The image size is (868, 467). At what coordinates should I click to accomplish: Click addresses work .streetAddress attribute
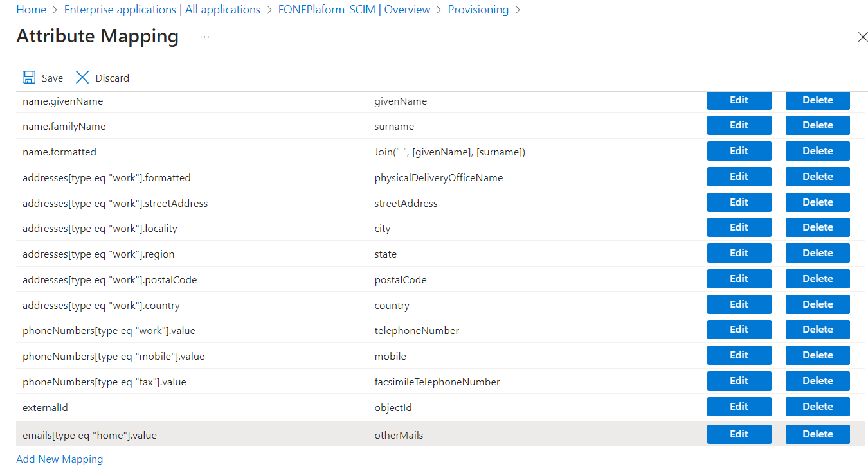point(115,204)
